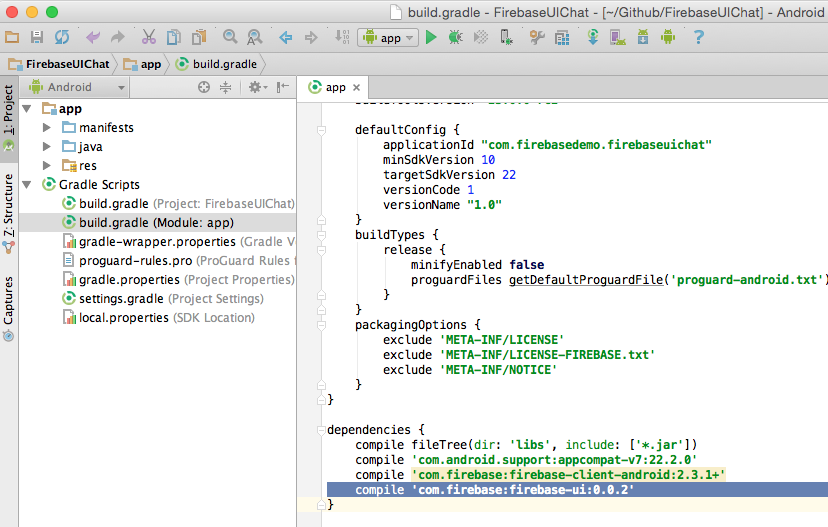Click the targetSdkVersion value 22

[509, 175]
